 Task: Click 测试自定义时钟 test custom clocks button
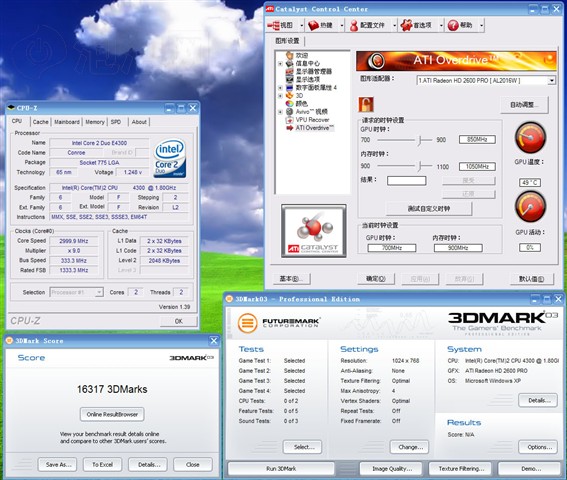pos(429,209)
